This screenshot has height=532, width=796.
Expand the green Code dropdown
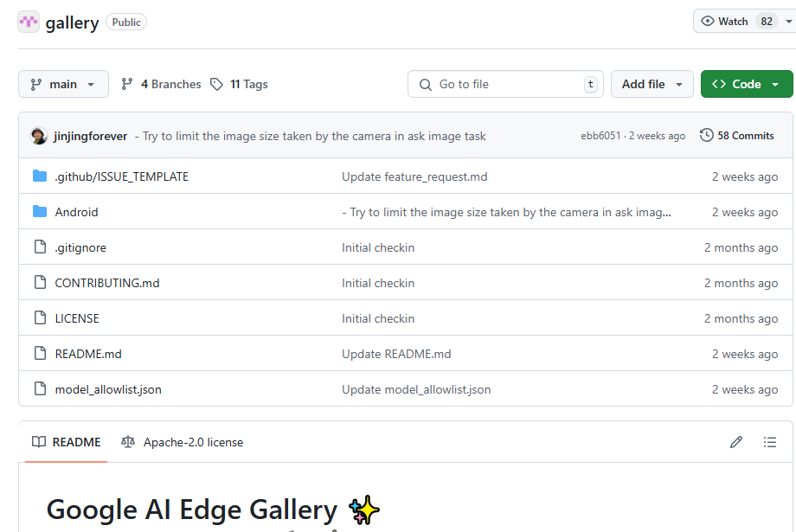point(746,84)
